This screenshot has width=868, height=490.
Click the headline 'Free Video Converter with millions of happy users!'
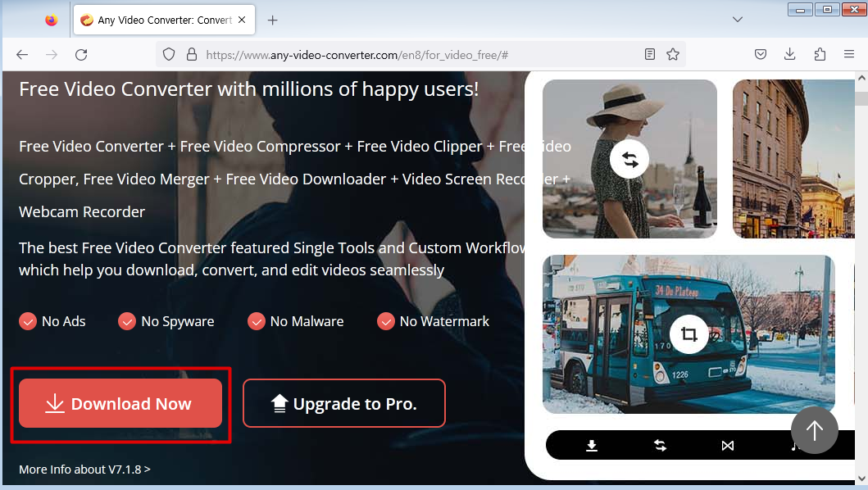coord(248,89)
